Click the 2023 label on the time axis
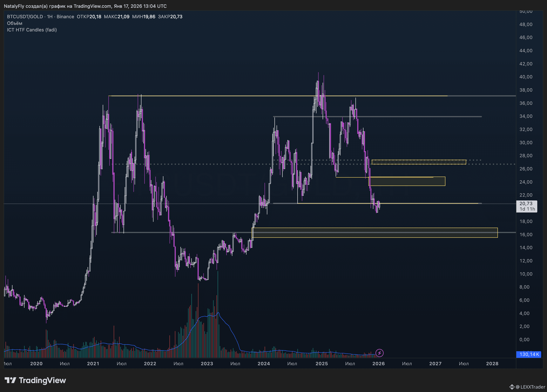Image resolution: width=547 pixels, height=392 pixels. pyautogui.click(x=207, y=363)
